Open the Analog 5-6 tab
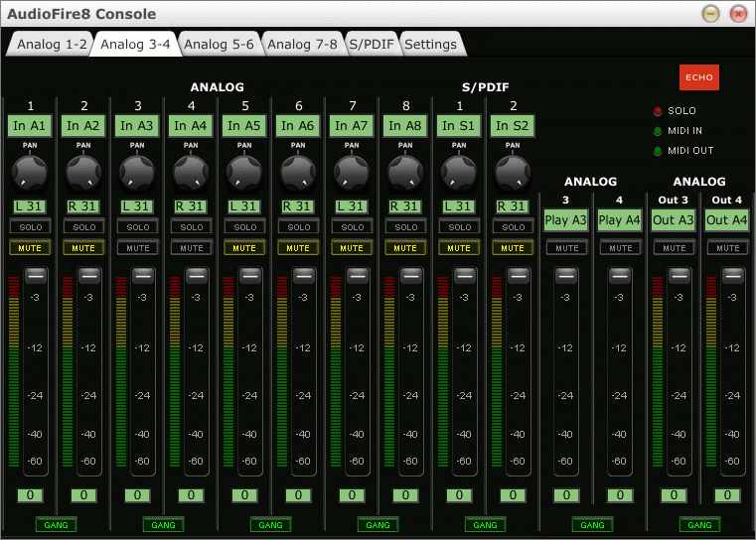Screen dimensions: 756x540 coord(219,45)
